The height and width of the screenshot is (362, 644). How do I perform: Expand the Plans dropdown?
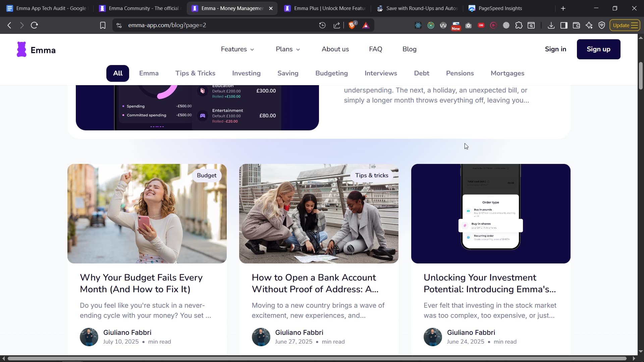click(288, 49)
